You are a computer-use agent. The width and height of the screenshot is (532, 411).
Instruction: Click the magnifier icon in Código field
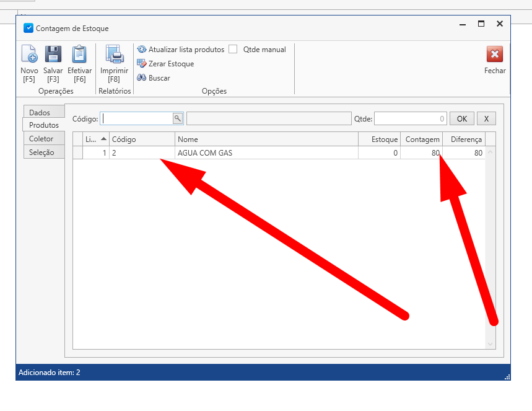point(177,118)
